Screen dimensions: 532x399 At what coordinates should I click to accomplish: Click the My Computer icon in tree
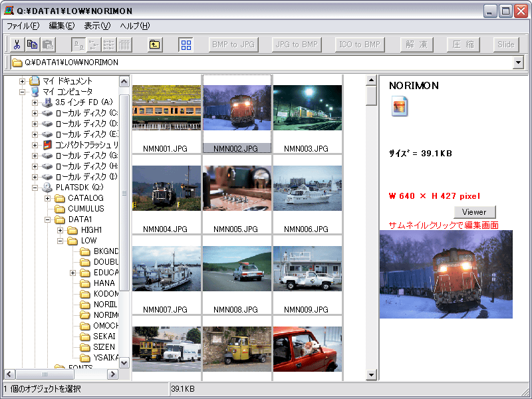[x=35, y=92]
